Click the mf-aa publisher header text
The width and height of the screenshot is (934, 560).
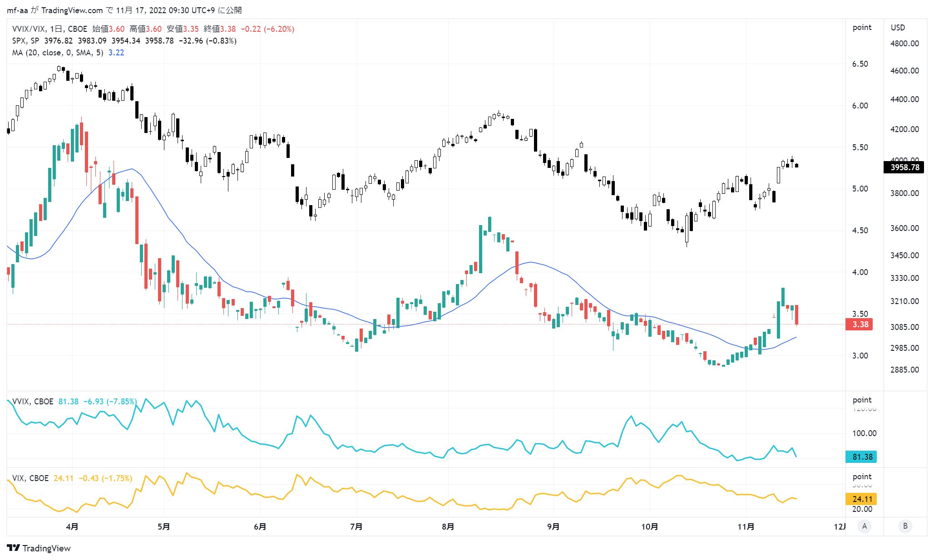17,10
